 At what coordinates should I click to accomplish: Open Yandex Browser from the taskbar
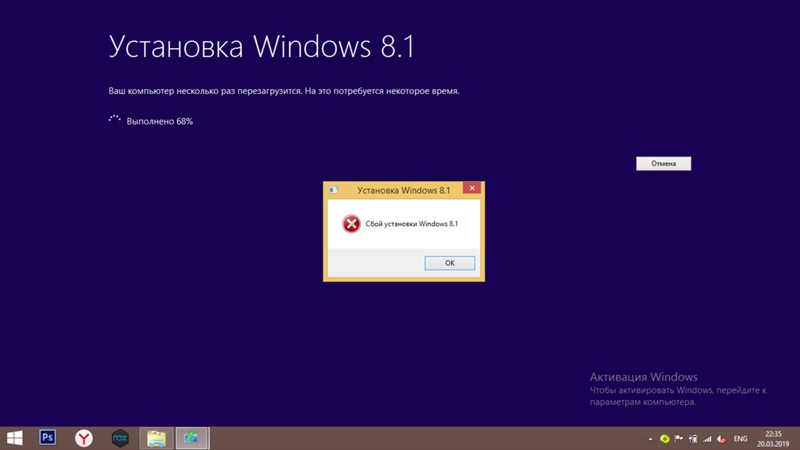click(84, 438)
